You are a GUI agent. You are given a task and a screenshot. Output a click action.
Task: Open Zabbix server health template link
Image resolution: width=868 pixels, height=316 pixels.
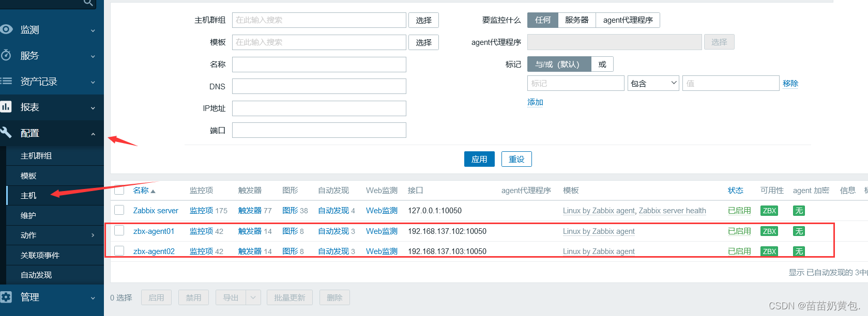(673, 211)
